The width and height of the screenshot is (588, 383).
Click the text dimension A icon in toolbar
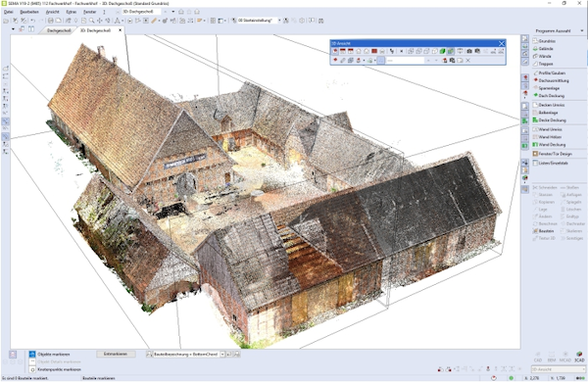click(x=117, y=21)
